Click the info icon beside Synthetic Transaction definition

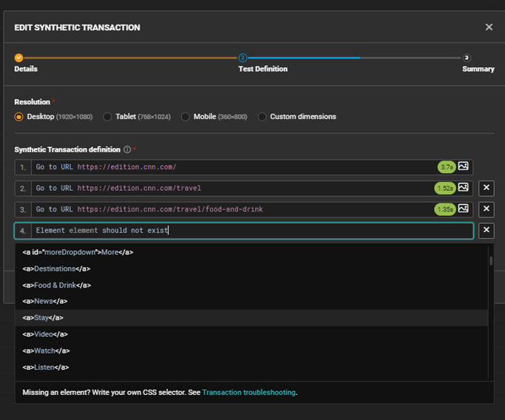click(x=127, y=149)
